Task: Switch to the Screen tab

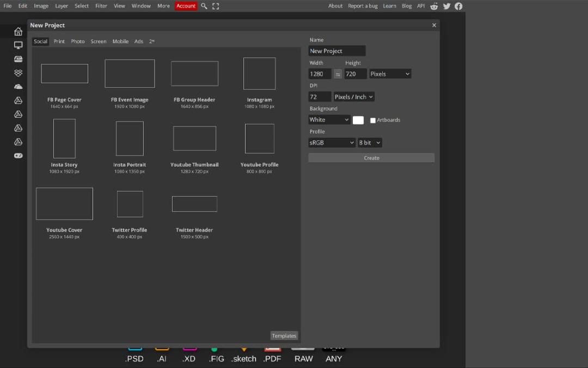Action: tap(98, 41)
